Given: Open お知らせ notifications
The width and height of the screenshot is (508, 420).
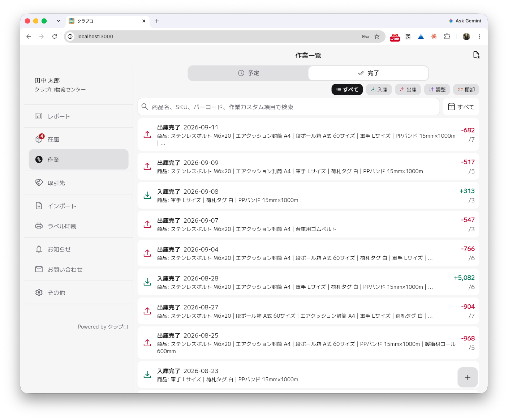Looking at the screenshot, I should (78, 249).
